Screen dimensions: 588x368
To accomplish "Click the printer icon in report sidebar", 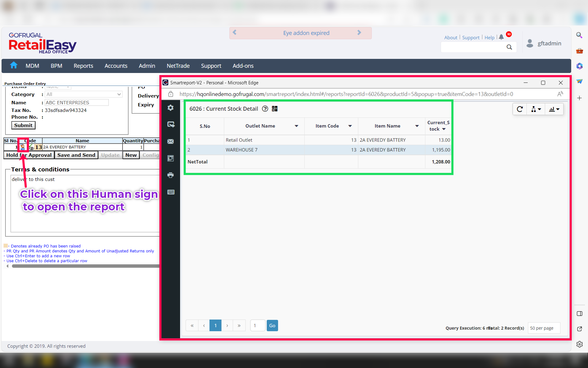I will click(x=171, y=175).
